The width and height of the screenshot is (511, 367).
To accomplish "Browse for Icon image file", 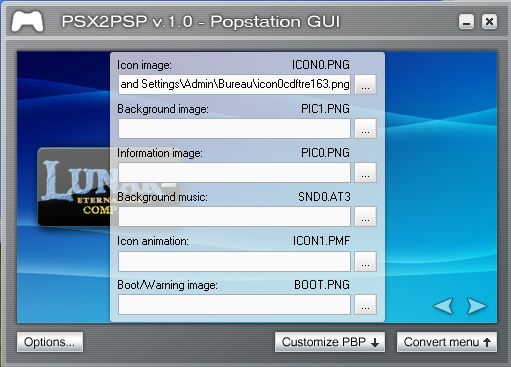I will coord(365,85).
